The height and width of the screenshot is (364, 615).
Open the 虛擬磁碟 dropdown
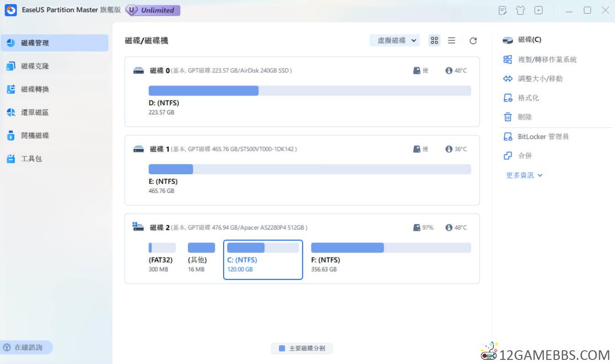(395, 40)
